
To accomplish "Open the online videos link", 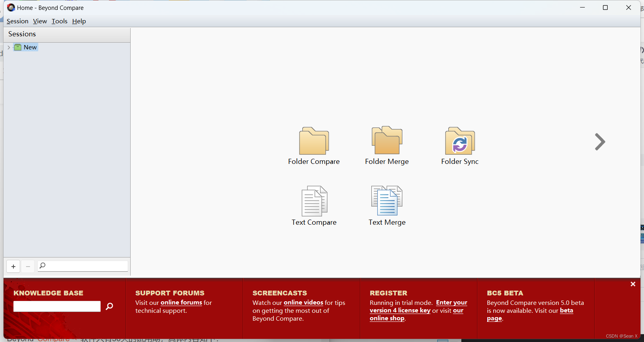I will [x=303, y=303].
